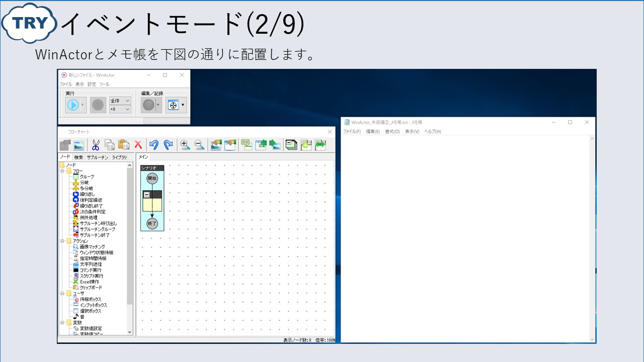Click the blue redo arrow icon
Image resolution: width=644 pixels, height=362 pixels.
click(168, 145)
